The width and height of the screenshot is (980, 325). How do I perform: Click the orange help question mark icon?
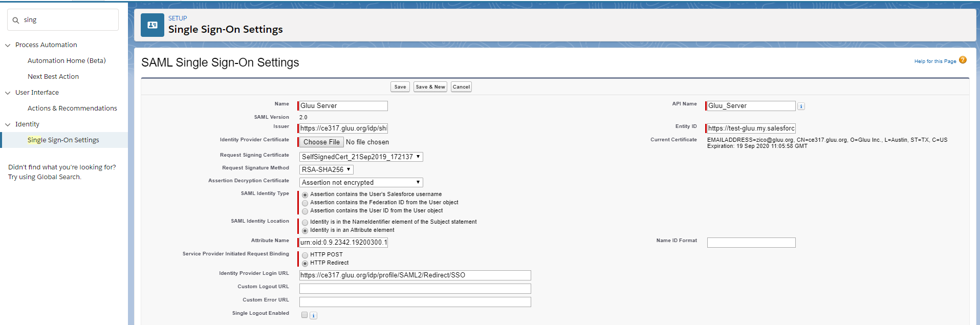pyautogui.click(x=963, y=60)
